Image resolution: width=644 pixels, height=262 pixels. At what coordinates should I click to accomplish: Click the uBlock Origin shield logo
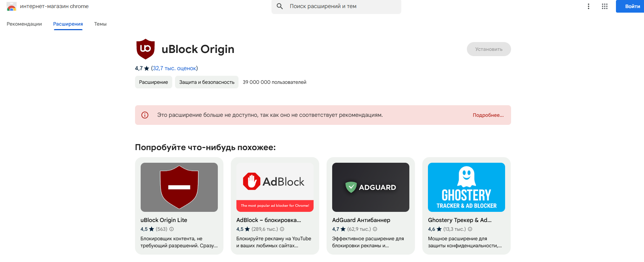[x=146, y=49]
